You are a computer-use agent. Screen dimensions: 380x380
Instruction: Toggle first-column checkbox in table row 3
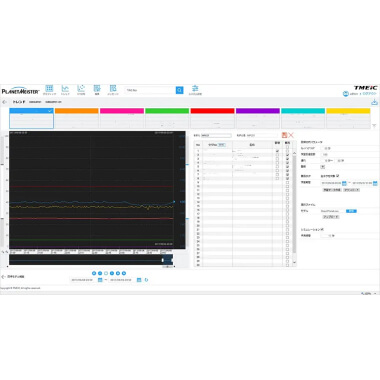point(277,159)
